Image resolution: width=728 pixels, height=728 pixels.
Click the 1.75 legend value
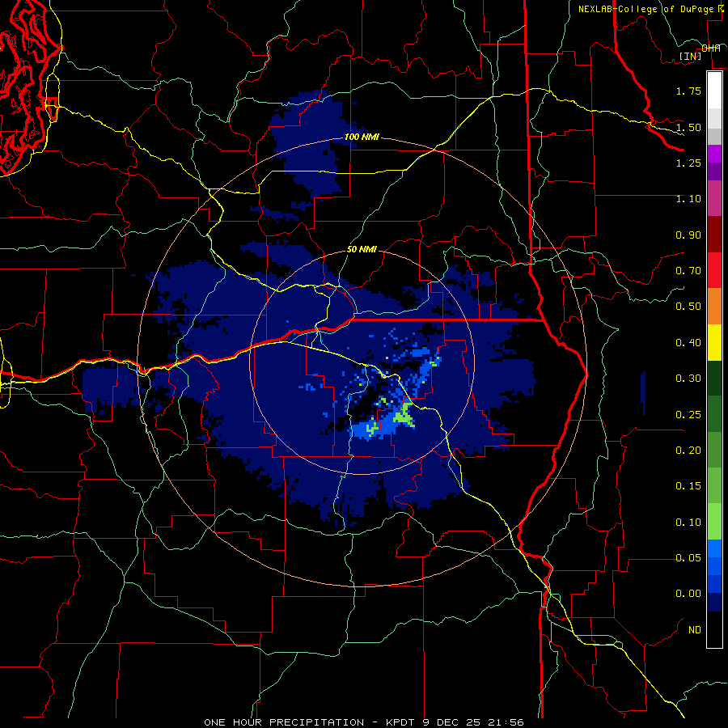688,91
